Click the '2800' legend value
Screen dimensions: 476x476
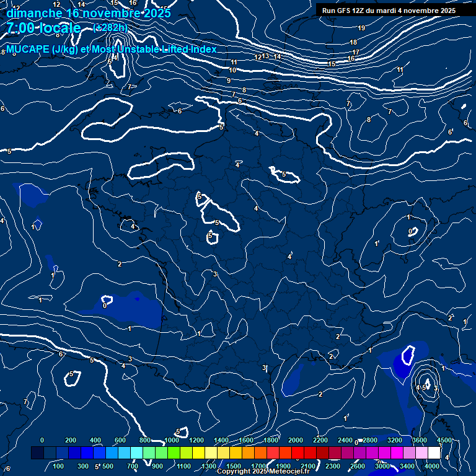pos(370,440)
